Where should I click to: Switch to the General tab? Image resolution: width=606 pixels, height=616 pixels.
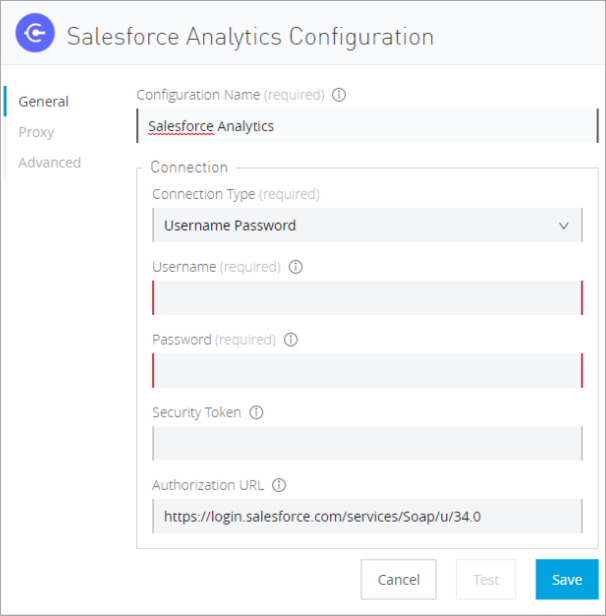coord(44,101)
